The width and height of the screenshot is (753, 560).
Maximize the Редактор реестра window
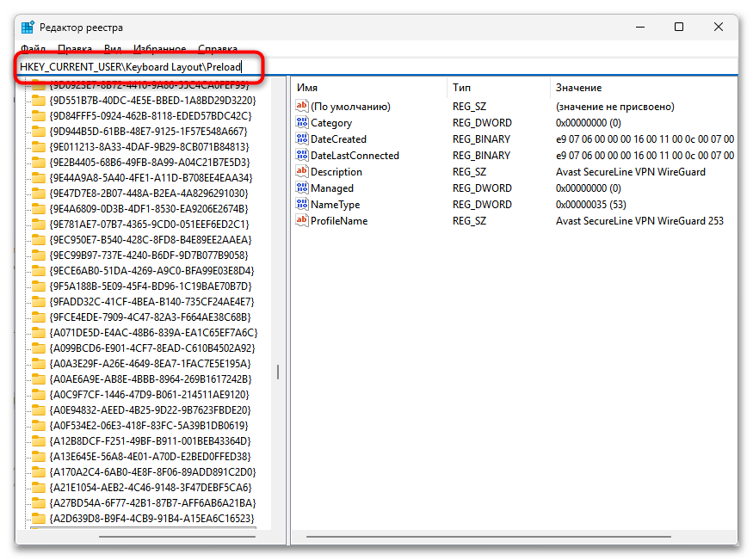click(x=679, y=27)
